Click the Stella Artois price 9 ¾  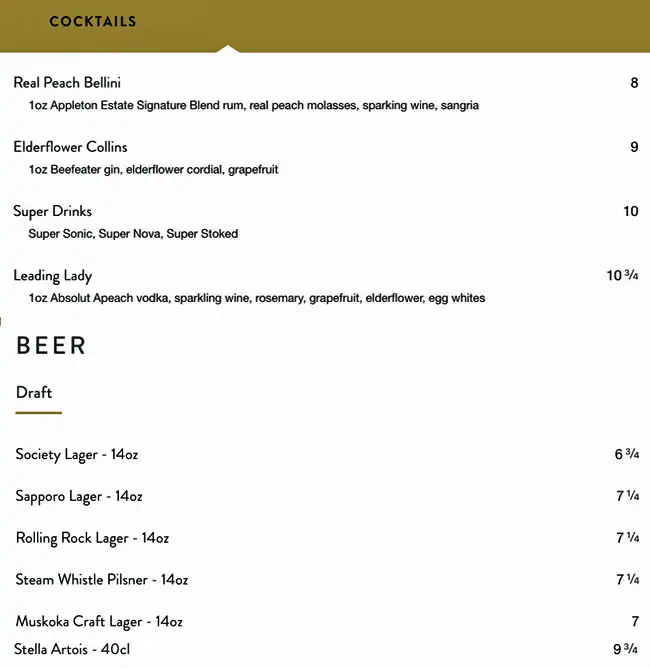point(625,649)
